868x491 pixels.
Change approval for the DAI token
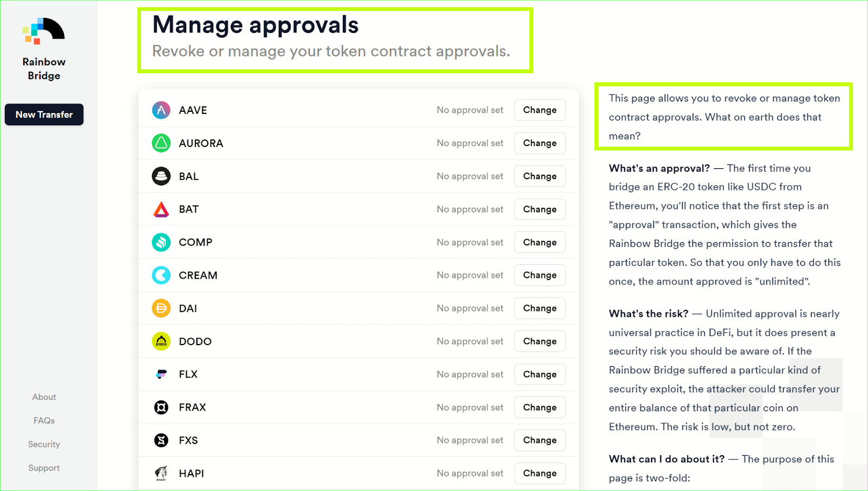tap(539, 308)
